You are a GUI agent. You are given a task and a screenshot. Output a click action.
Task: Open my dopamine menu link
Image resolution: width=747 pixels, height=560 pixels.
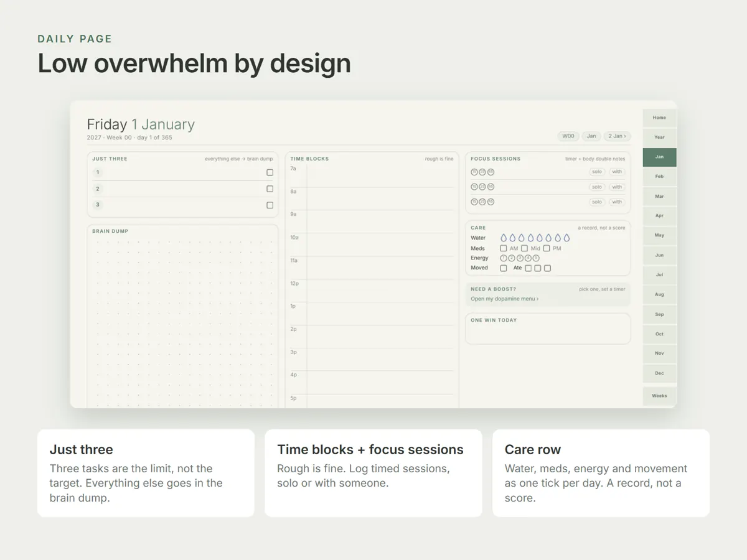click(505, 299)
